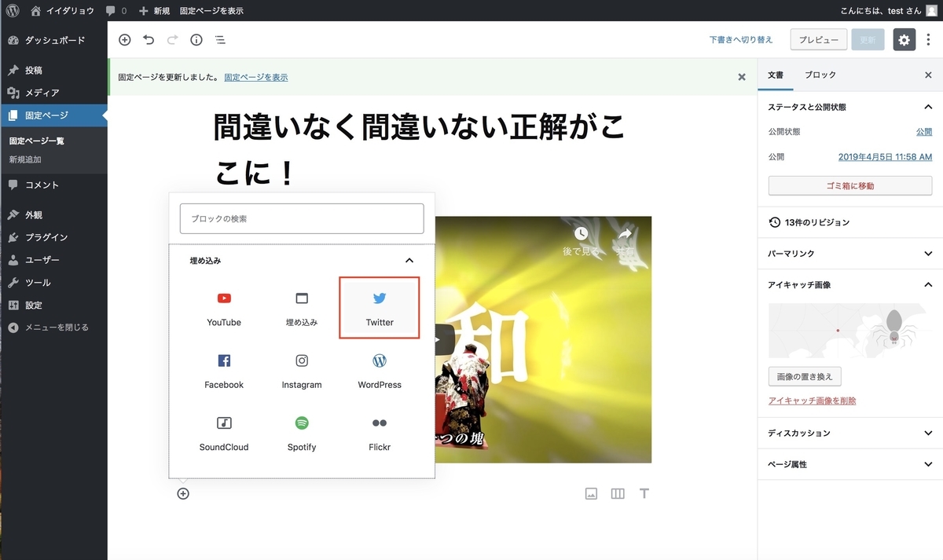The image size is (943, 560).
Task: Insert Facebook embed block
Action: pyautogui.click(x=224, y=371)
